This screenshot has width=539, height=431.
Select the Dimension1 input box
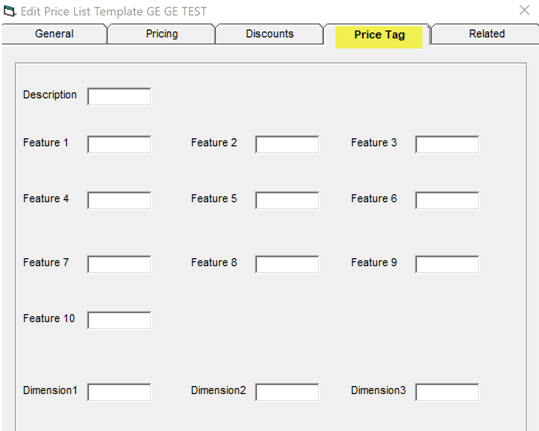(119, 392)
